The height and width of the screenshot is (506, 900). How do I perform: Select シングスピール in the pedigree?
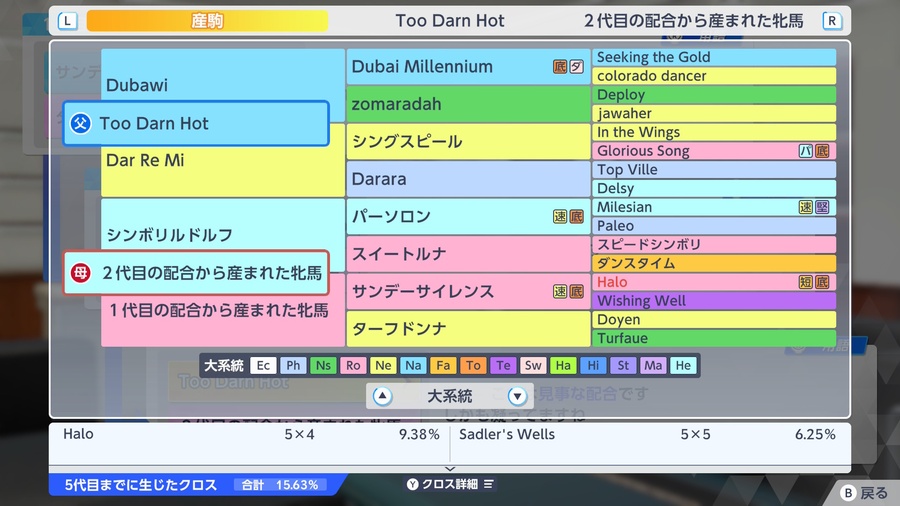tap(468, 142)
